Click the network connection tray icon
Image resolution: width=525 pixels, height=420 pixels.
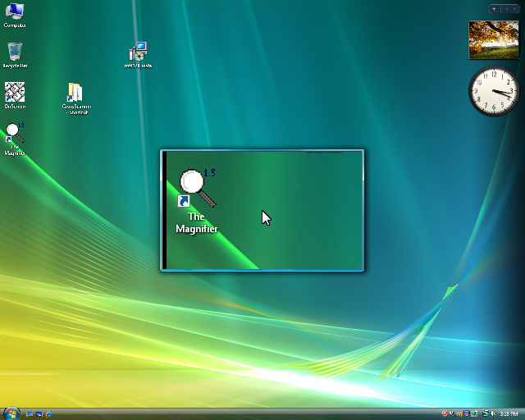(x=486, y=413)
